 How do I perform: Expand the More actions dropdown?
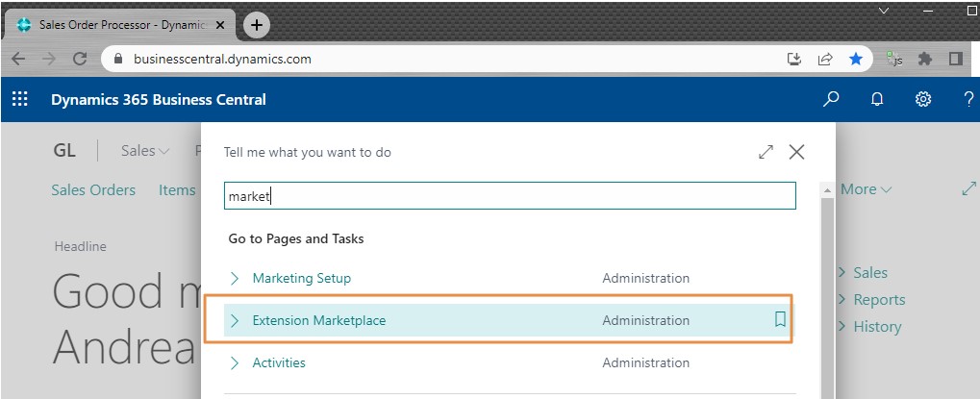click(x=866, y=189)
